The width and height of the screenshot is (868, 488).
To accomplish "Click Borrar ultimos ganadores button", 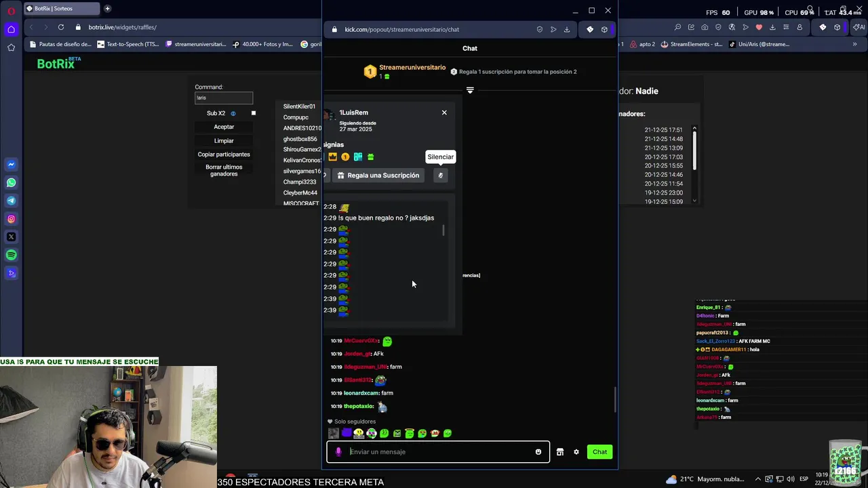I will click(224, 170).
